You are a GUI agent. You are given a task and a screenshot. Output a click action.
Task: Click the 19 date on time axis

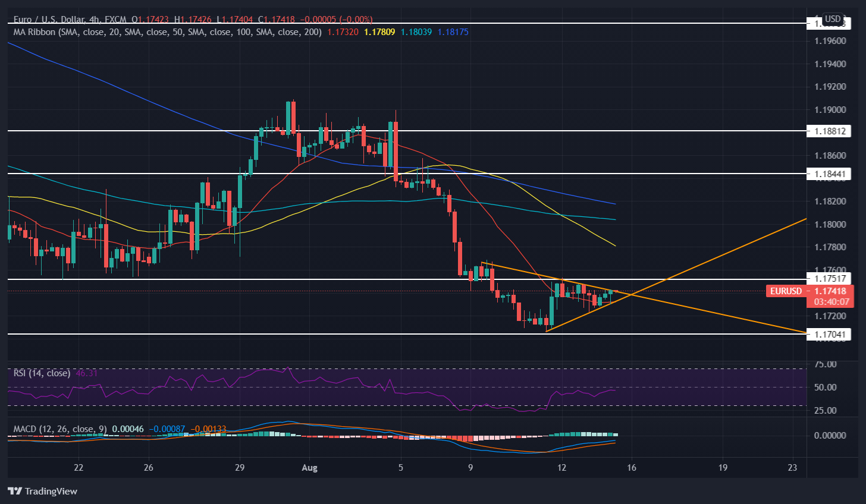point(723,468)
